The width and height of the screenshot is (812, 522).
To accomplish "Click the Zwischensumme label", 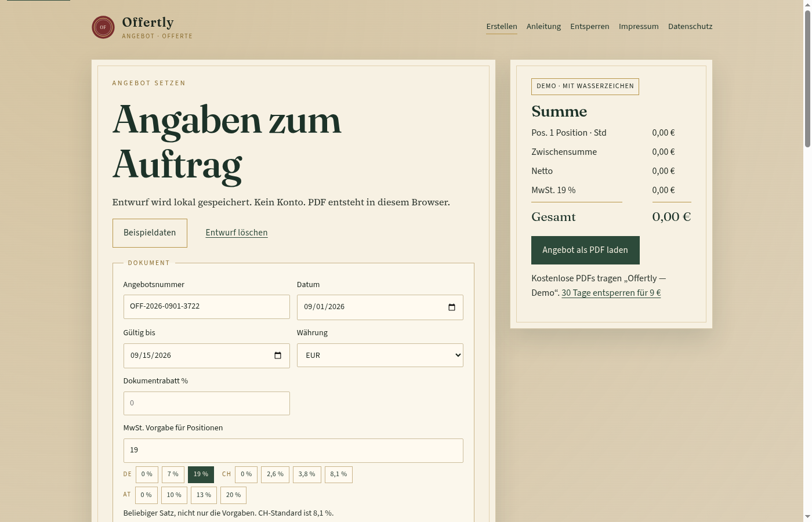I will [x=564, y=152].
